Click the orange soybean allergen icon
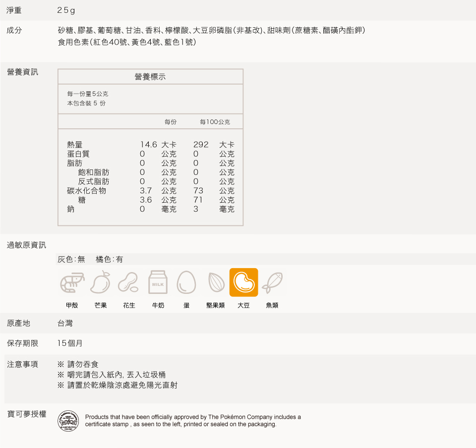476x448 pixels. (244, 282)
